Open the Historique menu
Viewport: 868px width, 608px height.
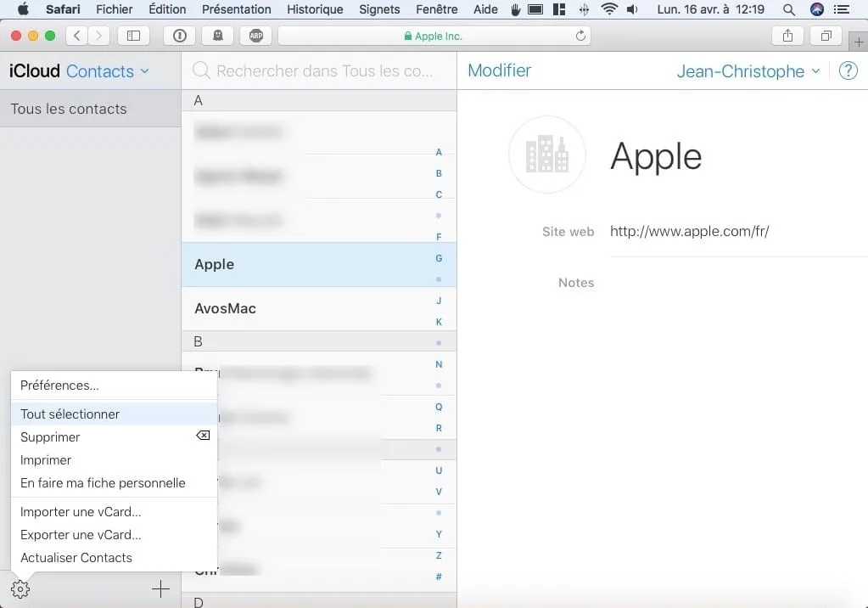315,9
